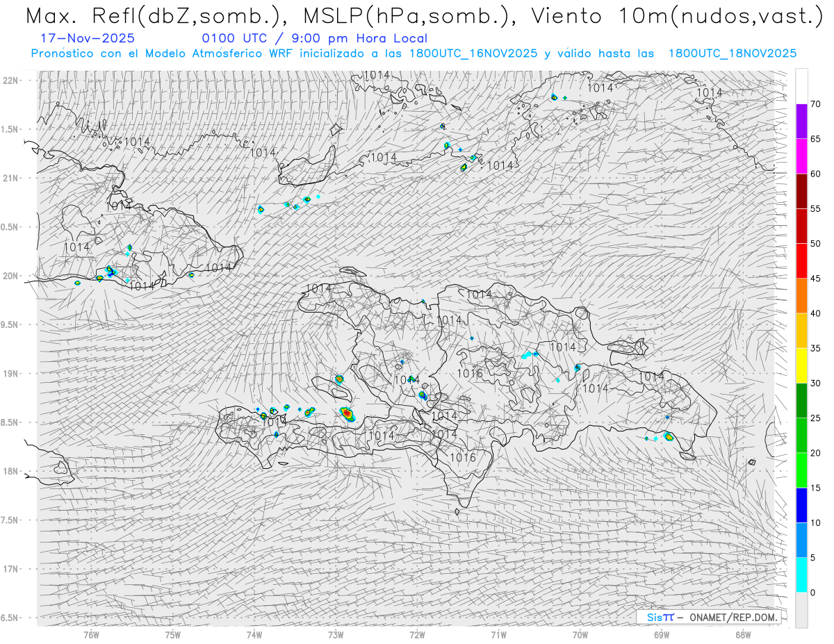834x644 pixels.
Task: Click the magenta 60–65 dBZ colorbar segment
Action: [x=801, y=156]
